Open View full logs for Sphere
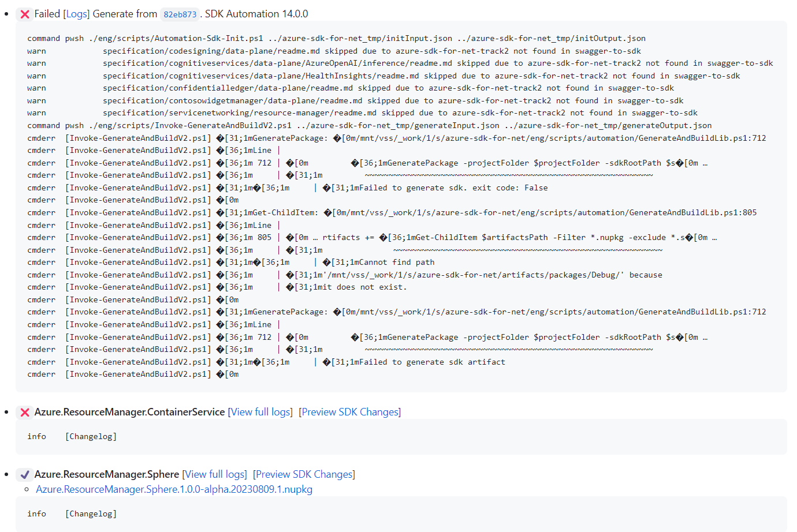The image size is (797, 532). (214, 474)
